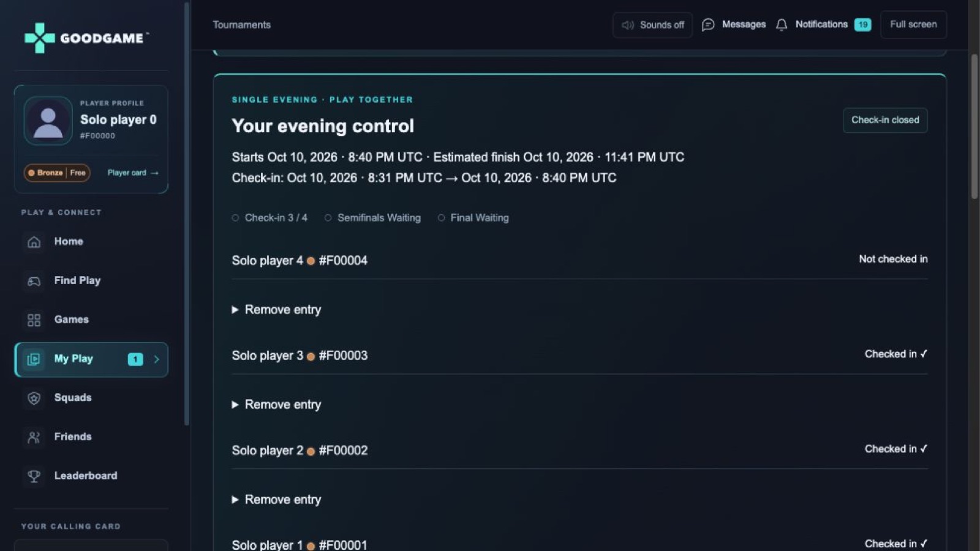The height and width of the screenshot is (551, 980).
Task: Open the My Play menu item
Action: click(91, 359)
